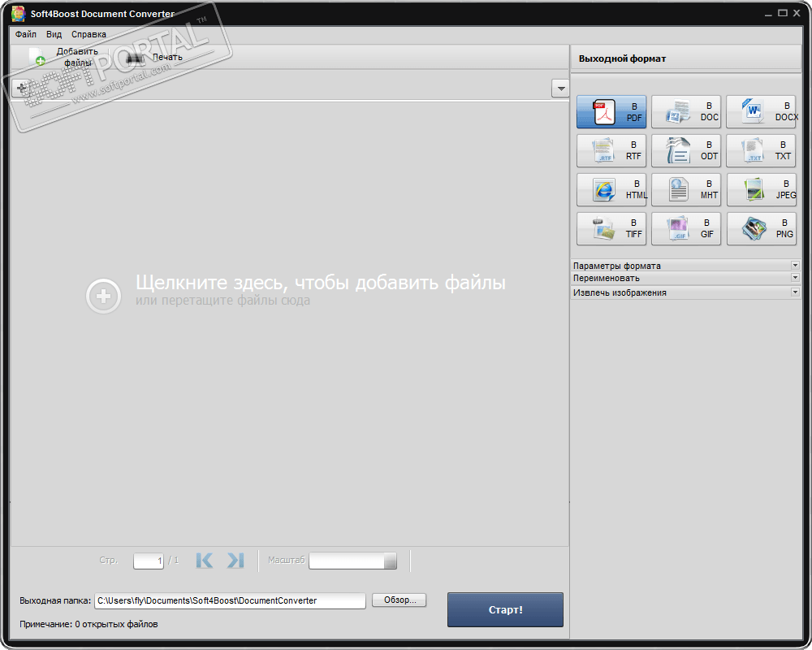Select the To PDF output format
Viewport: 812px width, 650px height.
click(x=611, y=111)
